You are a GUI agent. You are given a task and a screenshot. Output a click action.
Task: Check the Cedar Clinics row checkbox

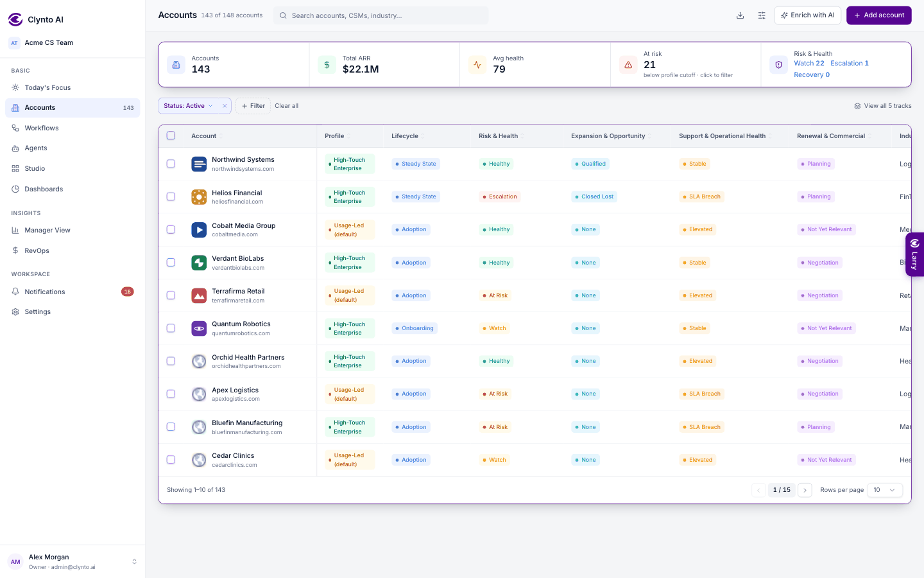click(171, 460)
